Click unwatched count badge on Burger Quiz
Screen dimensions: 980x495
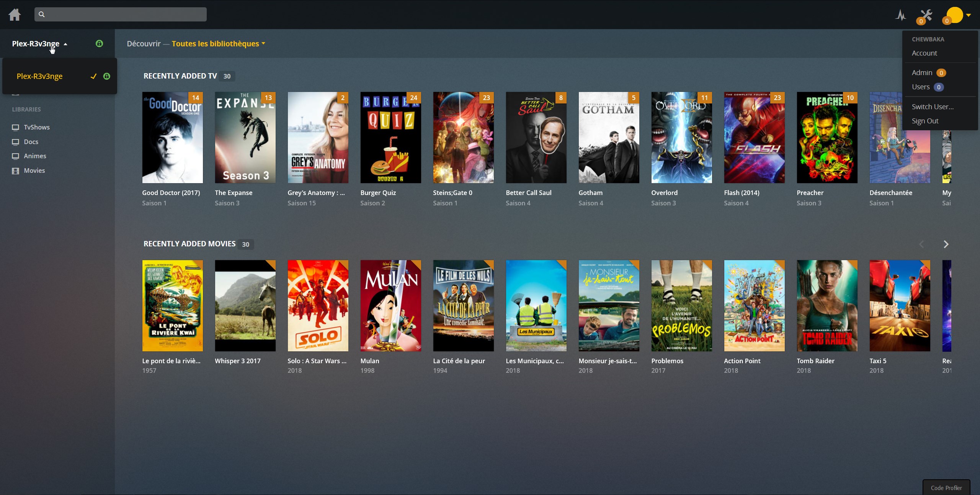[413, 98]
